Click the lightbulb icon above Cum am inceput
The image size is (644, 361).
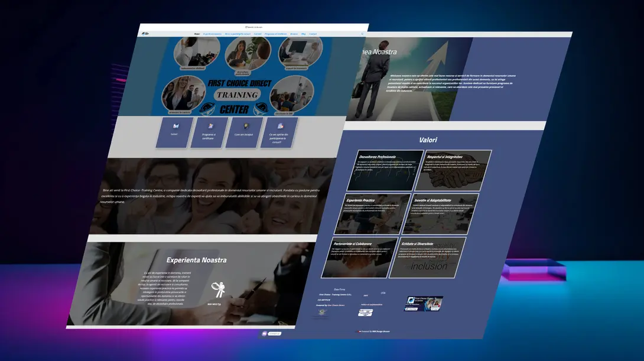pyautogui.click(x=246, y=125)
